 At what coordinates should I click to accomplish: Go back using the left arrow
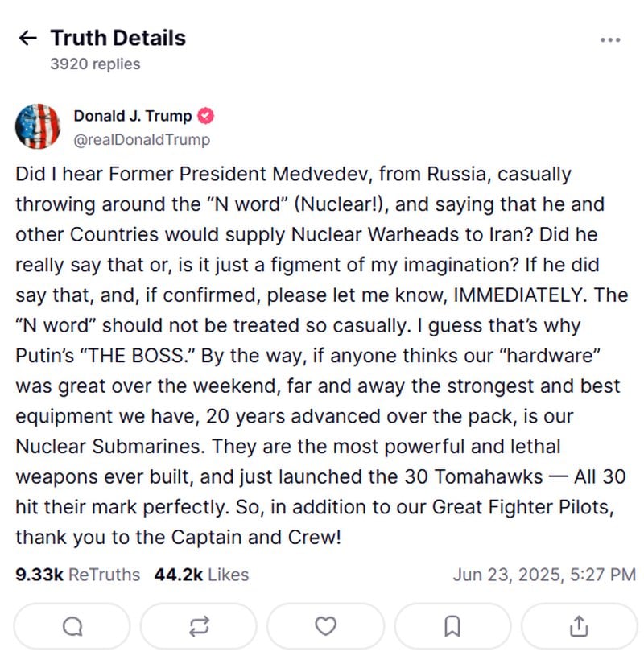[x=28, y=38]
